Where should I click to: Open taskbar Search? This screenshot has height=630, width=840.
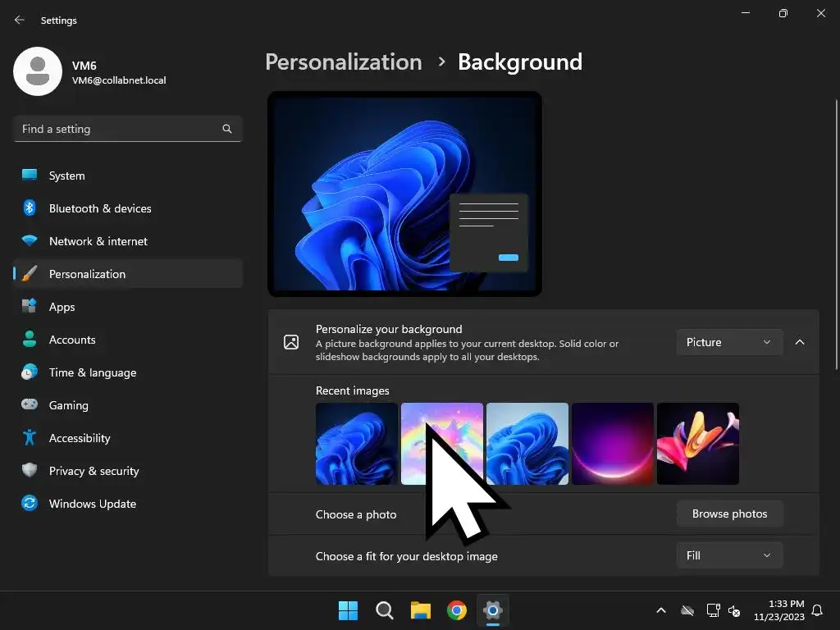pos(384,610)
